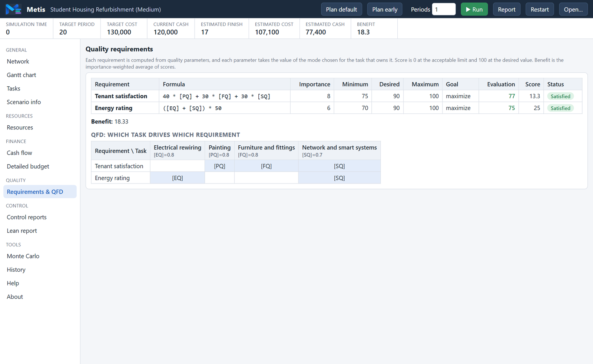Screen dimensions: 593x364
Task: Click the Target Cost value 130,000
Action: pyautogui.click(x=119, y=32)
